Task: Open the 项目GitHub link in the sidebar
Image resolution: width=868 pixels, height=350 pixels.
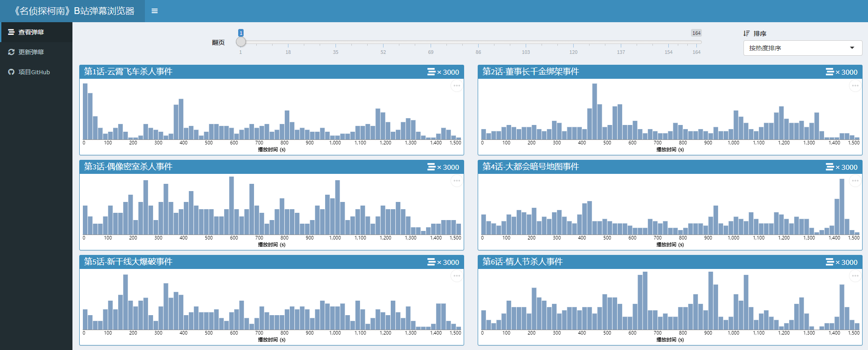Action: pyautogui.click(x=36, y=72)
